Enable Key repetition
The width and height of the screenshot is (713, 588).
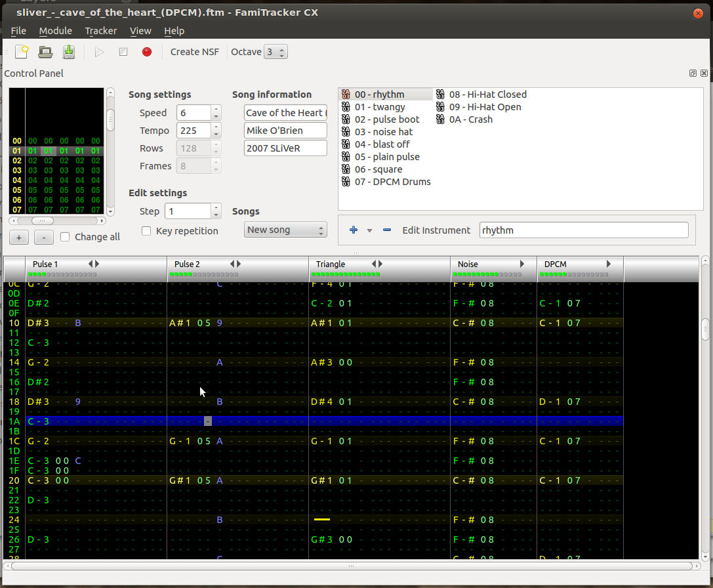(146, 230)
